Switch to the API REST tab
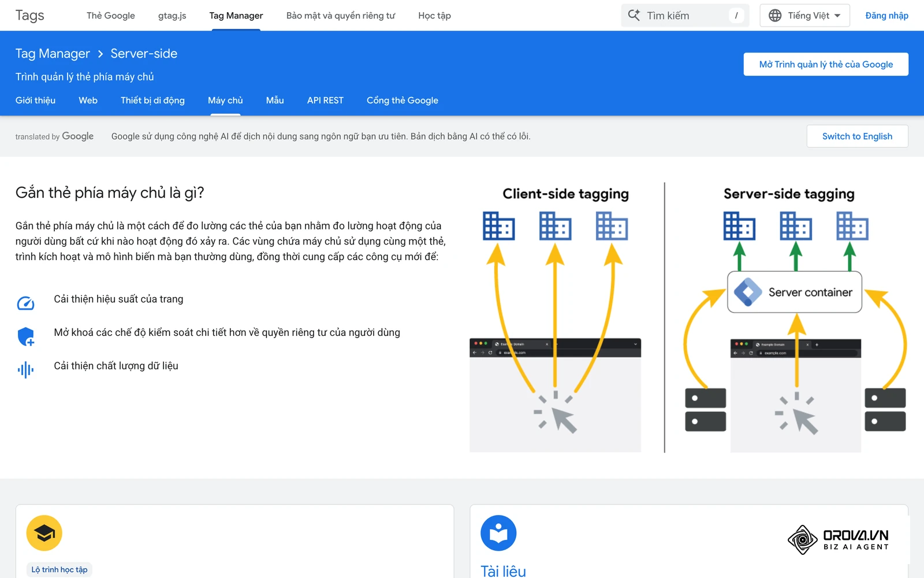924x578 pixels. tap(325, 101)
